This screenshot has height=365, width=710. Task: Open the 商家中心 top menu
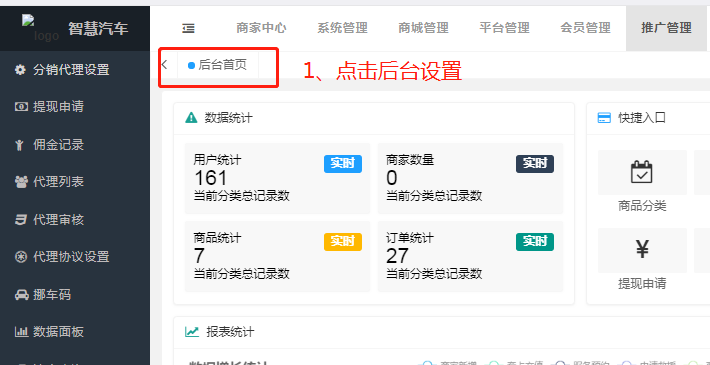(261, 28)
